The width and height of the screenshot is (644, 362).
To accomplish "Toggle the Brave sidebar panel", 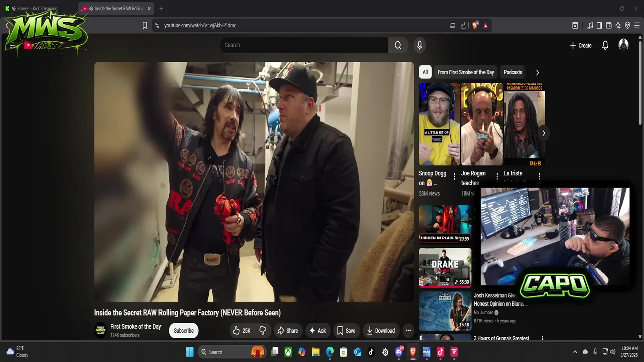I will pyautogui.click(x=599, y=25).
